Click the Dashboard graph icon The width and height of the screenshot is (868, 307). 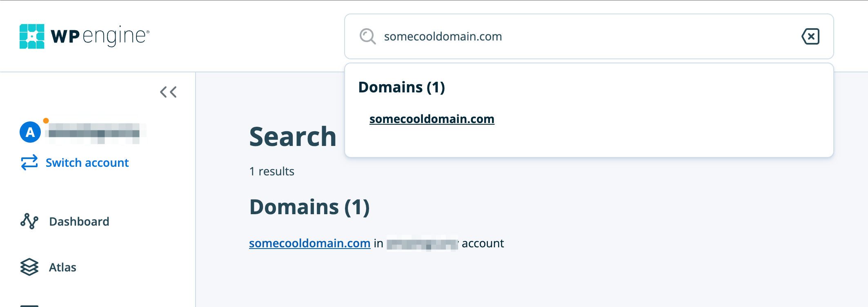(29, 221)
